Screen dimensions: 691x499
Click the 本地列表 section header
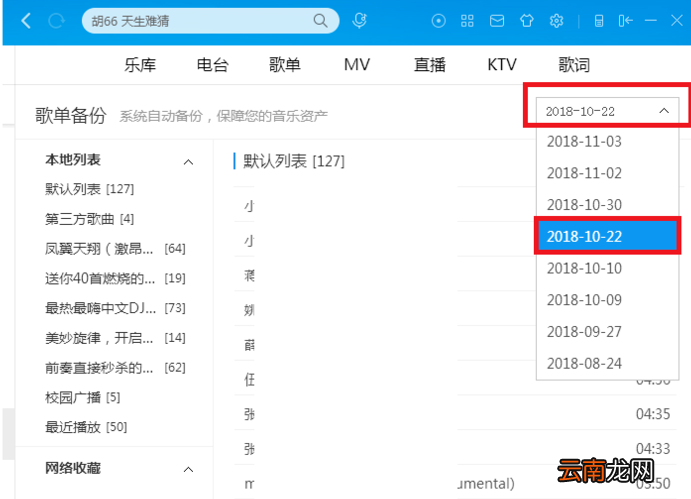[73, 160]
